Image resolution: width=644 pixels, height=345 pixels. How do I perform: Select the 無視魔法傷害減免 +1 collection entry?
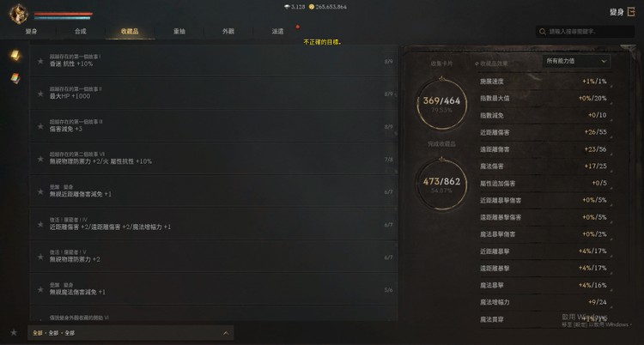(x=214, y=288)
